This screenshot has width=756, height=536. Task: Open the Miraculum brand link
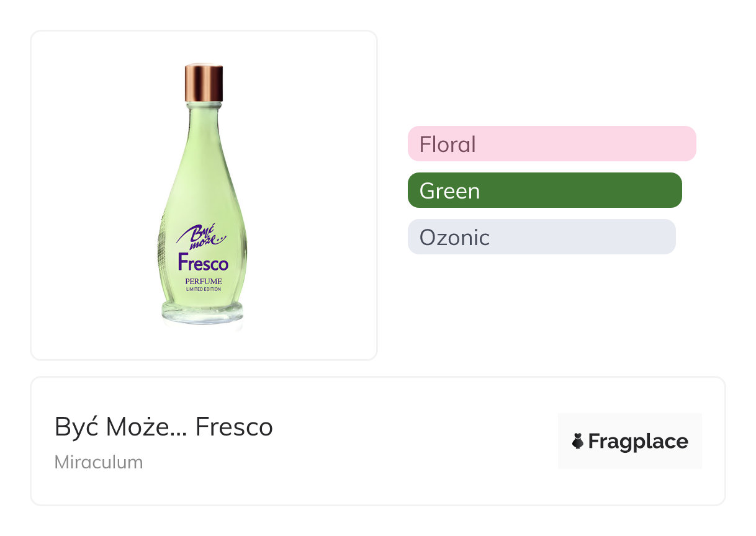pos(99,462)
